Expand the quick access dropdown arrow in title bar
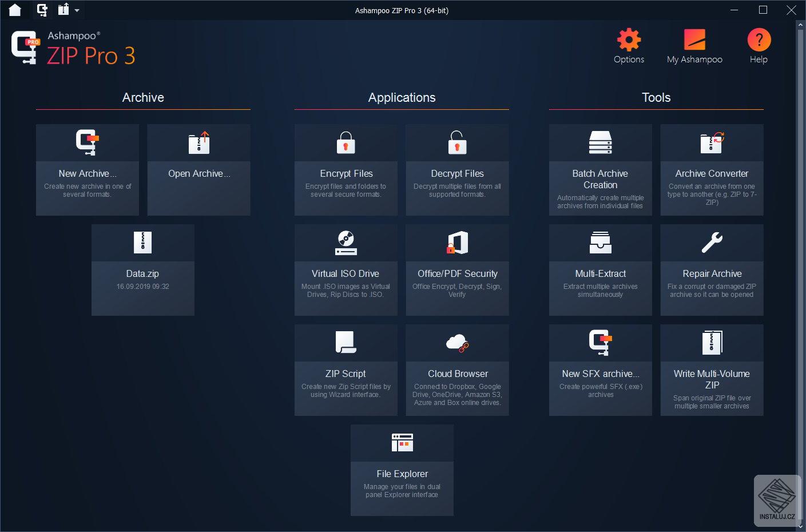The height and width of the screenshot is (532, 806). (x=77, y=10)
